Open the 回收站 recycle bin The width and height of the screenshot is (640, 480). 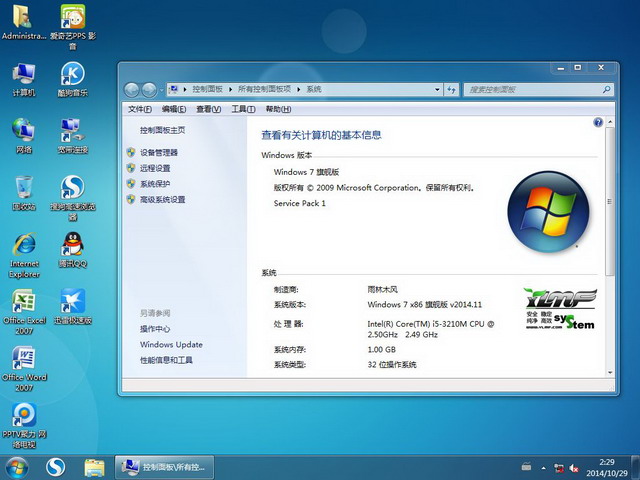24,193
